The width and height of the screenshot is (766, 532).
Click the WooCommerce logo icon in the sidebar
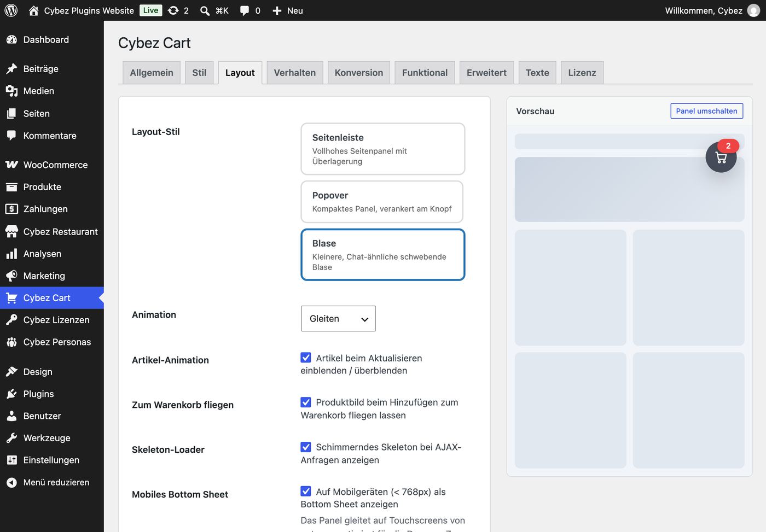[11, 165]
